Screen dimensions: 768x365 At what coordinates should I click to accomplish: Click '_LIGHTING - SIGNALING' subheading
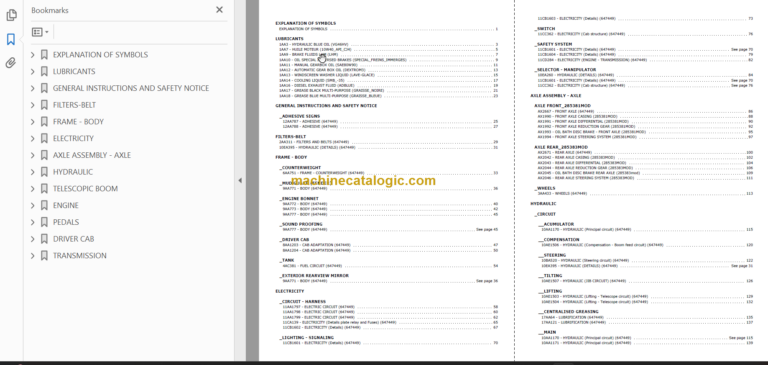[x=306, y=338]
